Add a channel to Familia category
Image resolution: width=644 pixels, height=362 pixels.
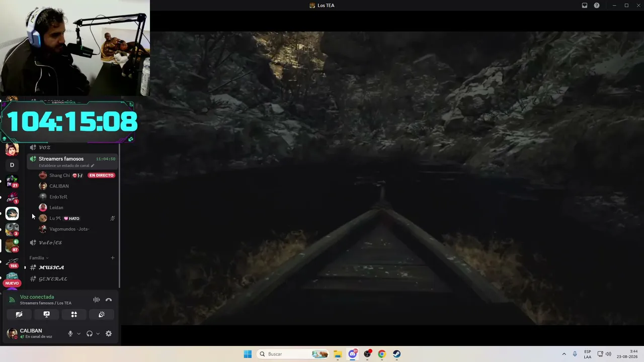(113, 258)
